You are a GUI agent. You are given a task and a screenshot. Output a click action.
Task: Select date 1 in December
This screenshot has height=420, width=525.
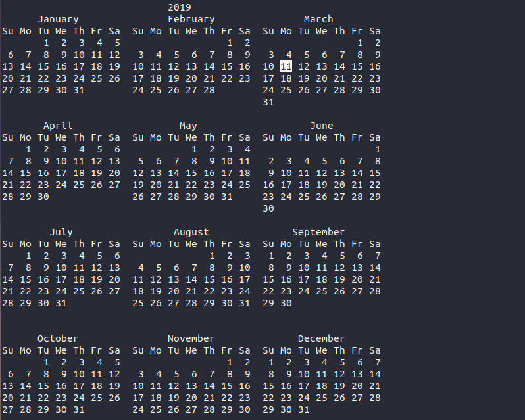click(271, 362)
